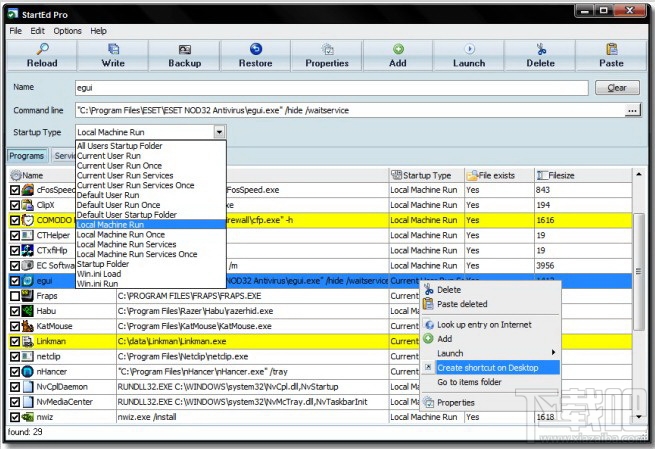The width and height of the screenshot is (655, 449).
Task: Click the Paste toolbar button
Action: coord(611,56)
